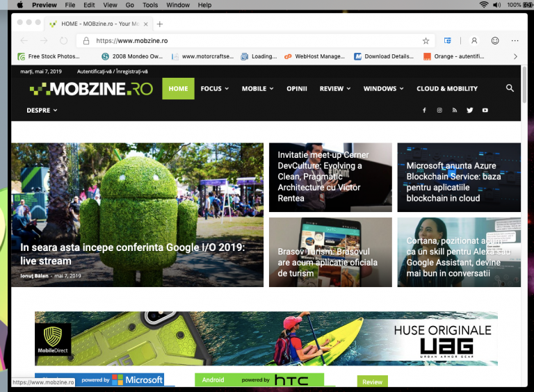Open CLOUD & MOBILITY section
The height and width of the screenshot is (392, 534).
(447, 89)
